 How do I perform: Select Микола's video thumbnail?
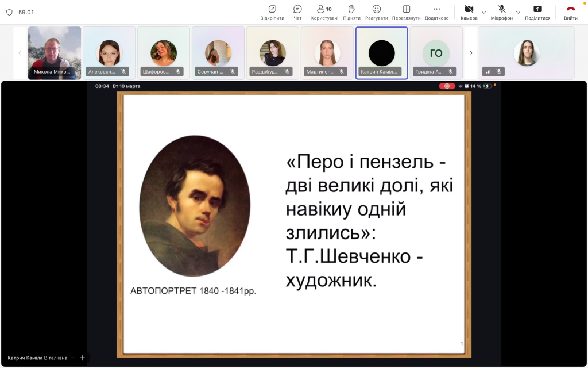[x=55, y=53]
